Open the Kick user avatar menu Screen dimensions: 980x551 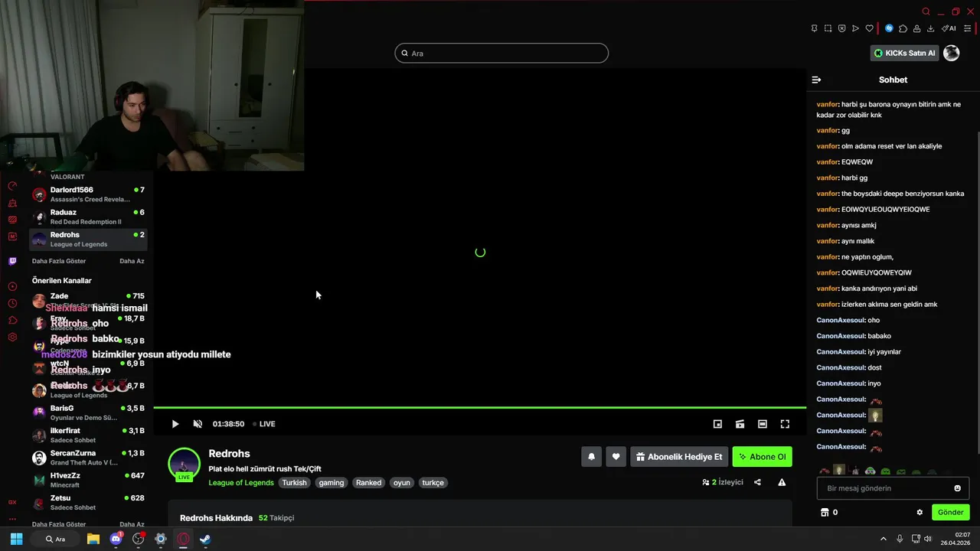pos(951,53)
